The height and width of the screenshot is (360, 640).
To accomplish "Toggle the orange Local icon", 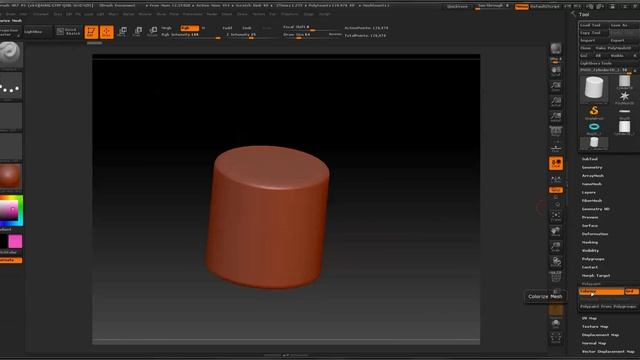I will point(556,163).
